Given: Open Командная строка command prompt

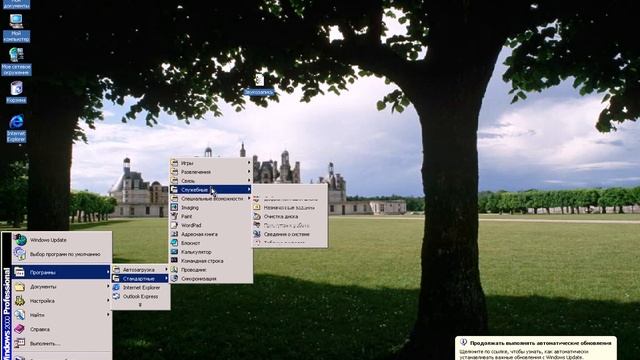Looking at the screenshot, I should (211, 261).
